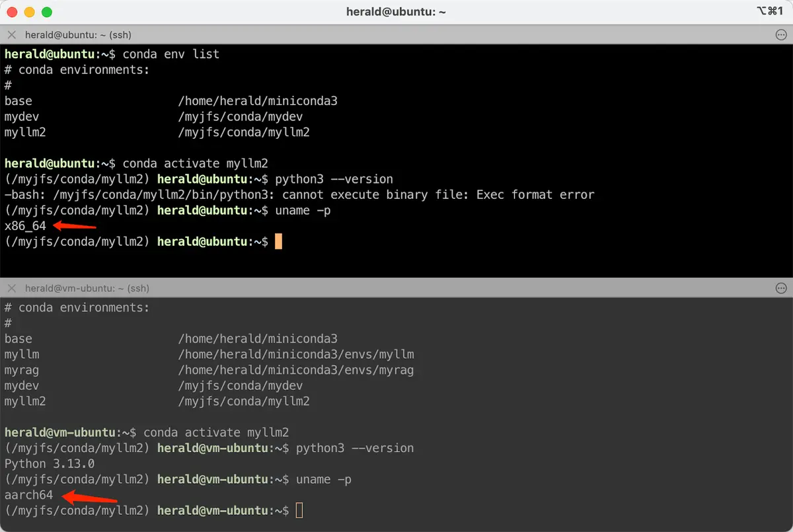Click the window title herald@ubuntu: ~
The width and height of the screenshot is (793, 532).
pyautogui.click(x=397, y=12)
